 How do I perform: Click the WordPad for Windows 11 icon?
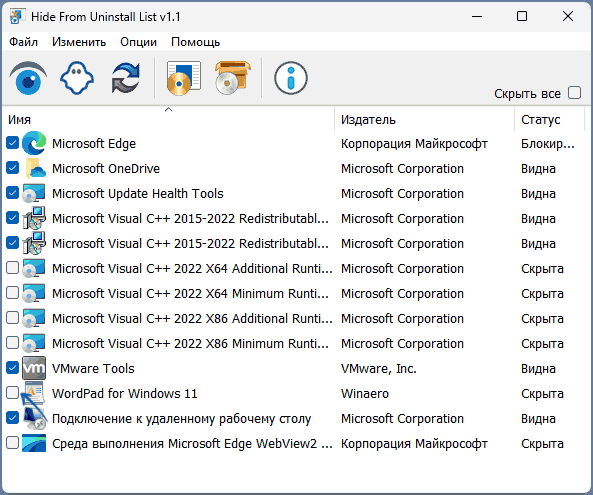tap(34, 393)
